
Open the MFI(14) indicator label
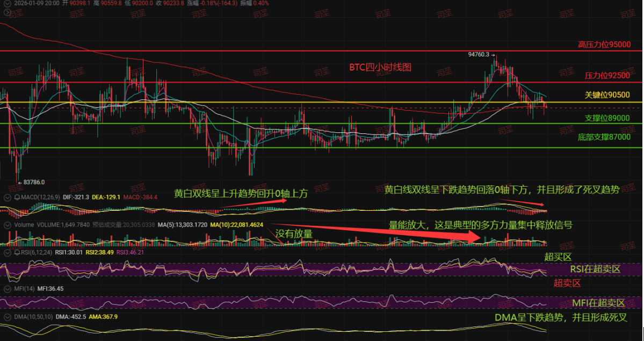pos(25,289)
